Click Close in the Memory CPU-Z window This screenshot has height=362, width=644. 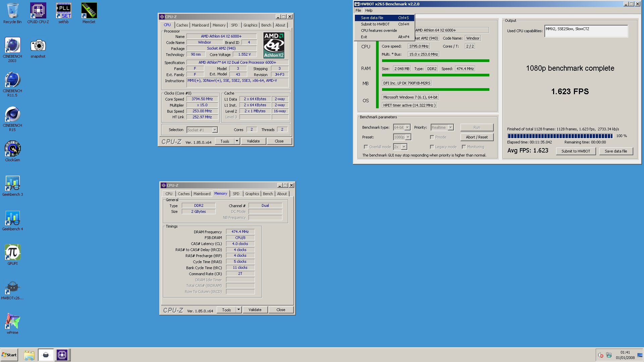[281, 310]
